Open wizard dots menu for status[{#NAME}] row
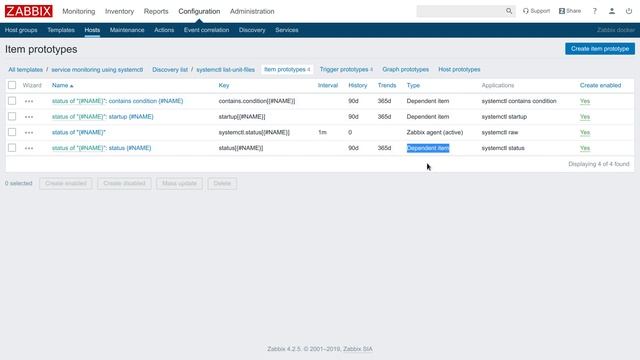The width and height of the screenshot is (640, 360). pos(29,148)
